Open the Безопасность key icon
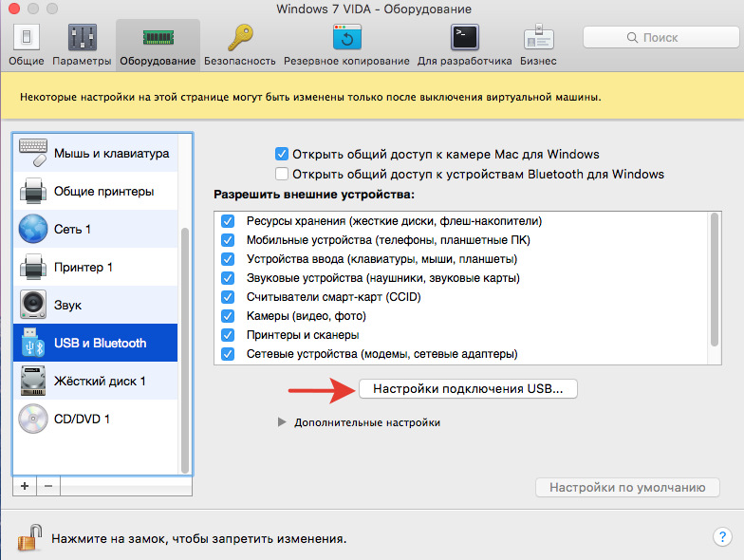Image resolution: width=744 pixels, height=560 pixels. pos(240,37)
